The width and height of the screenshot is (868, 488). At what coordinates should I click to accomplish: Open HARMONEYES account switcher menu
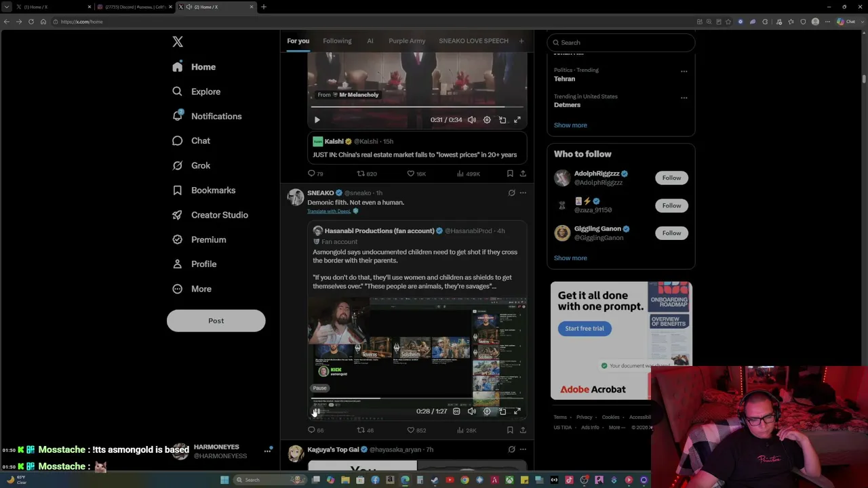pyautogui.click(x=268, y=451)
